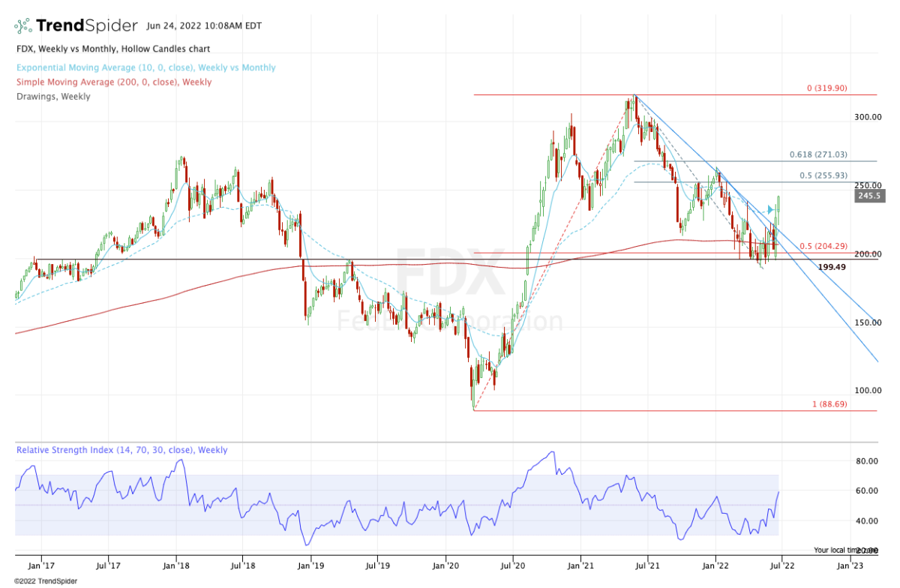Click the 245.5 current price tag

868,196
